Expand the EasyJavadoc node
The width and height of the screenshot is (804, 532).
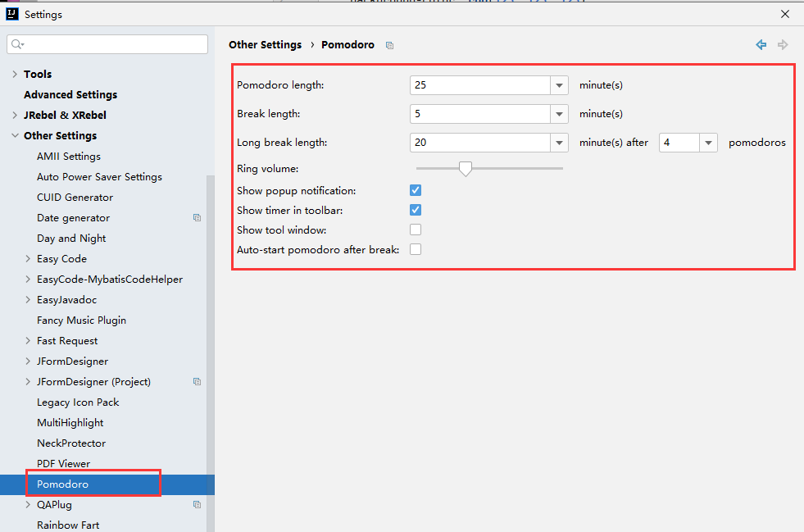pyautogui.click(x=28, y=299)
